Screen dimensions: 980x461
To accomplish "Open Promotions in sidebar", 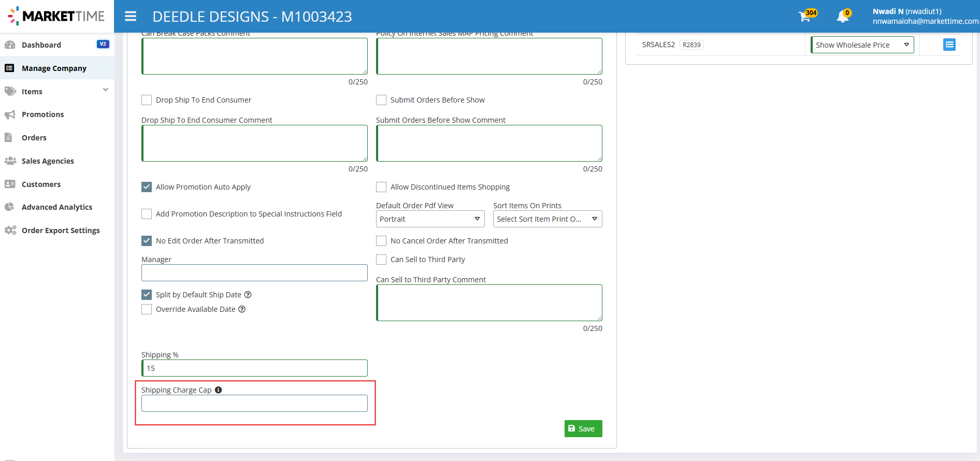I will (x=43, y=114).
